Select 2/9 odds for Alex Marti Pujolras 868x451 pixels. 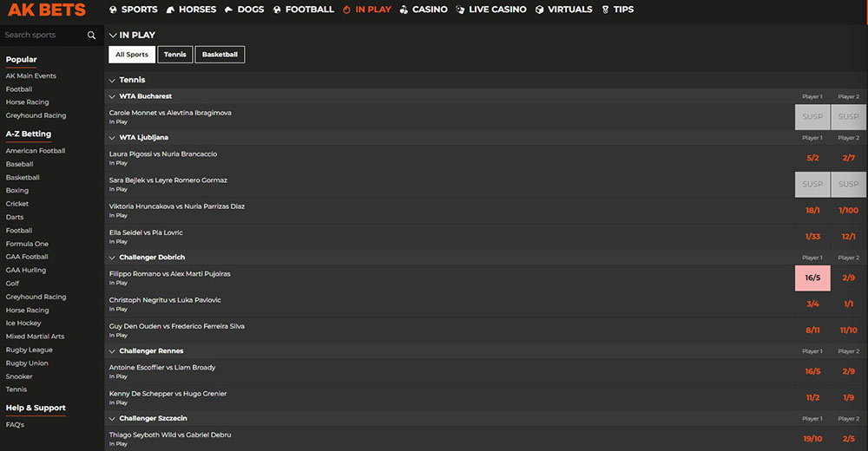click(848, 278)
